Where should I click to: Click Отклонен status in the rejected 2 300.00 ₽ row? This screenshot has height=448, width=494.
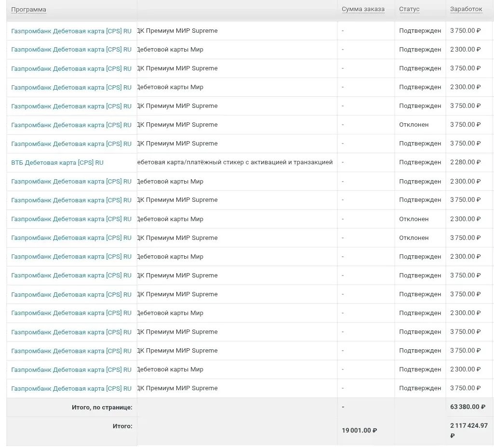pyautogui.click(x=414, y=219)
